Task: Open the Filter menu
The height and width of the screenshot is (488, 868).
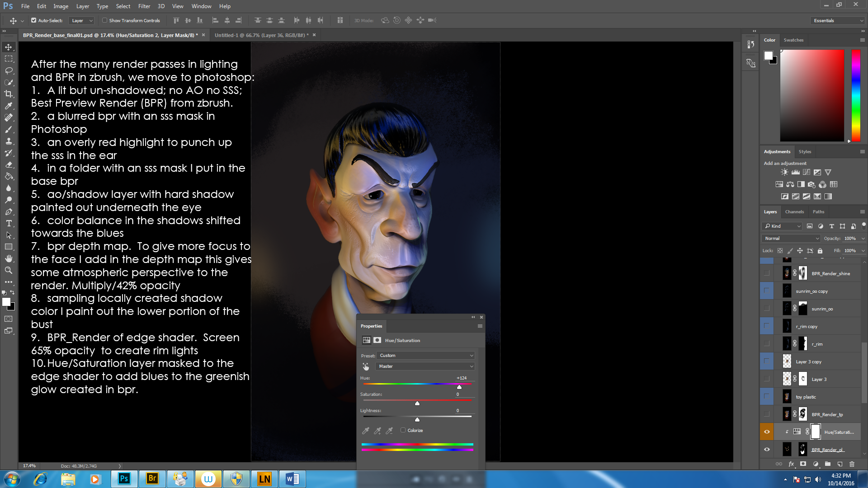Action: pos(144,6)
